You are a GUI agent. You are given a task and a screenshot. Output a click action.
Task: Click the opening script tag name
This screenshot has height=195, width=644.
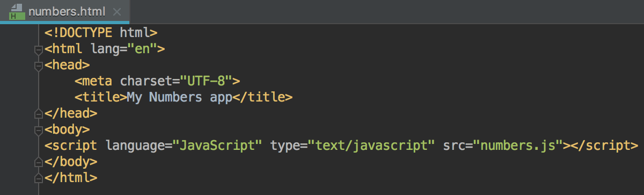75,146
